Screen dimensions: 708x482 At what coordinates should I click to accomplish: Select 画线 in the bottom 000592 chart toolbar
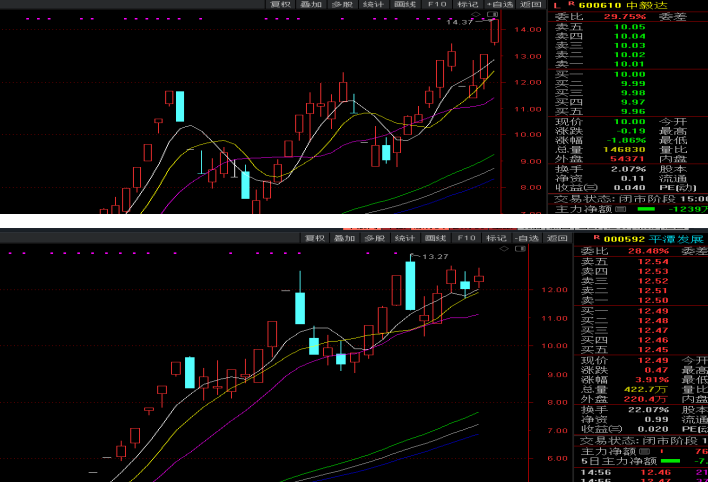point(436,238)
